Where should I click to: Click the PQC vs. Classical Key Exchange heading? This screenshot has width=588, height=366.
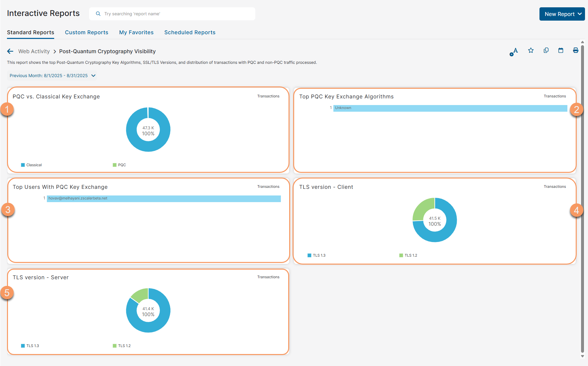[56, 96]
